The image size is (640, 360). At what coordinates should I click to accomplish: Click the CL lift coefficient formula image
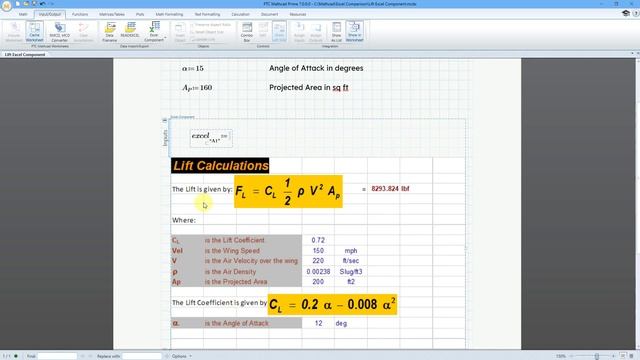coord(332,304)
